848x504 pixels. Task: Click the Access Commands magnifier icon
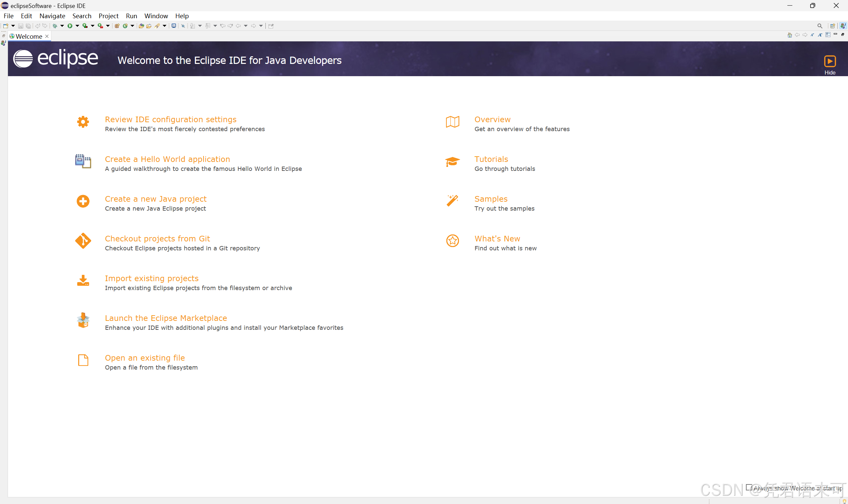820,26
